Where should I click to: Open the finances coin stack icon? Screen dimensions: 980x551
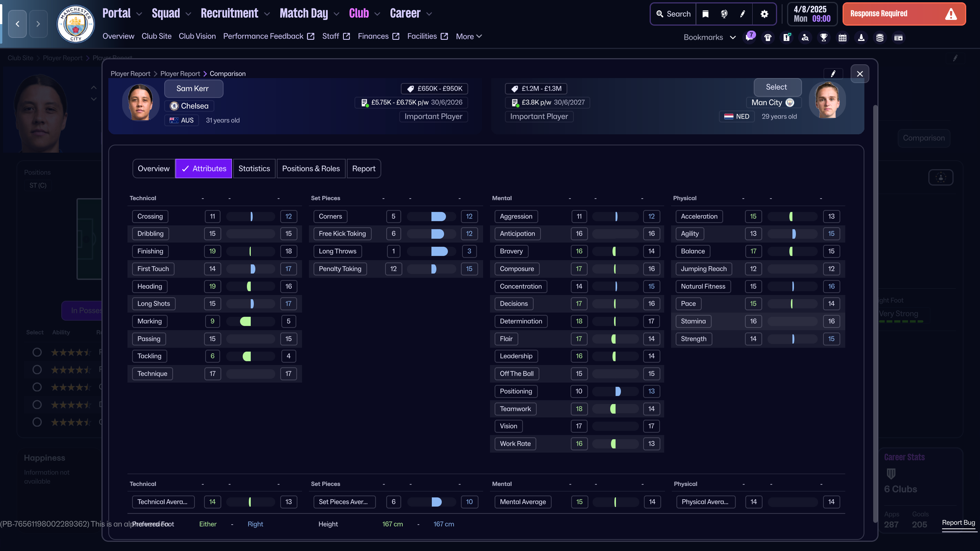coord(880,37)
